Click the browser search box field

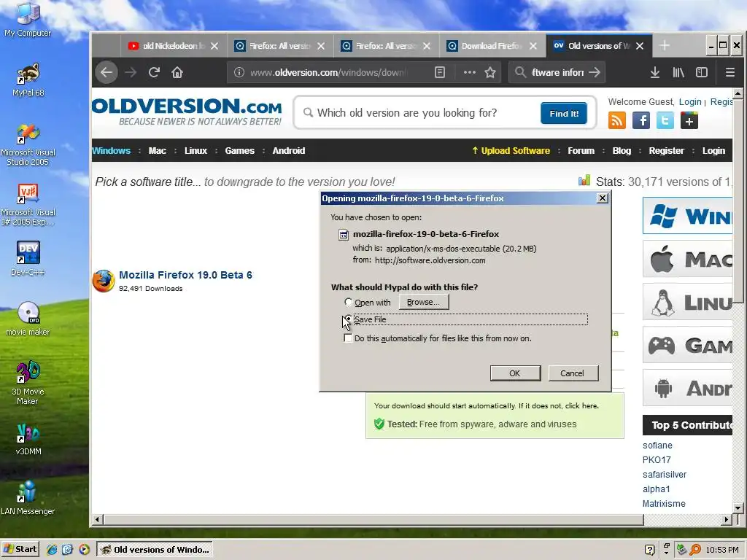coord(557,72)
